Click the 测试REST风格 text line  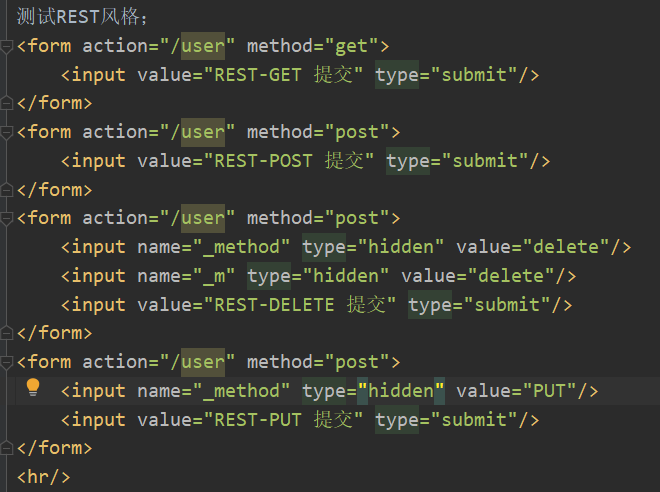82,17
